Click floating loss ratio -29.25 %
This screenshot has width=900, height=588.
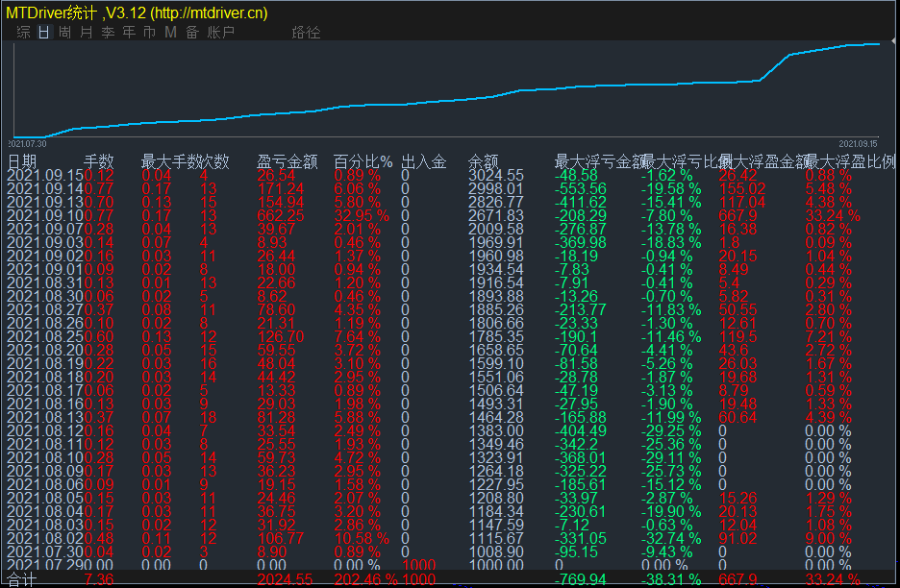pos(671,430)
